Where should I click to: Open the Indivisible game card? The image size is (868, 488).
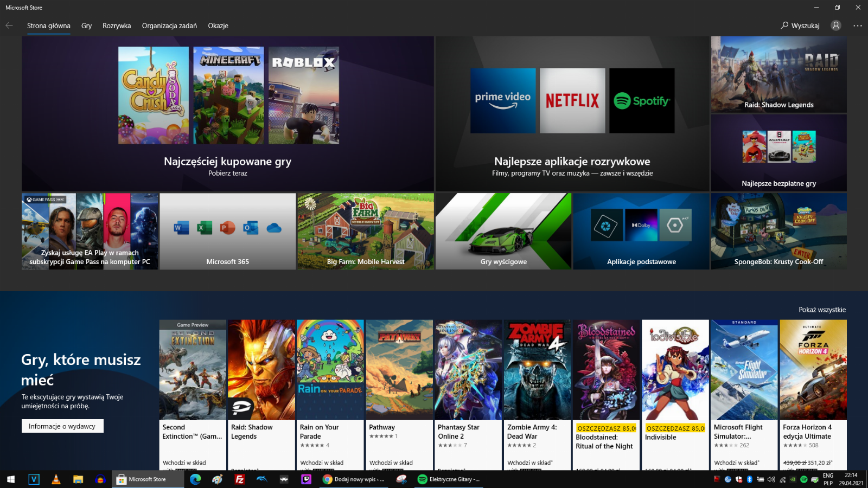(x=675, y=395)
